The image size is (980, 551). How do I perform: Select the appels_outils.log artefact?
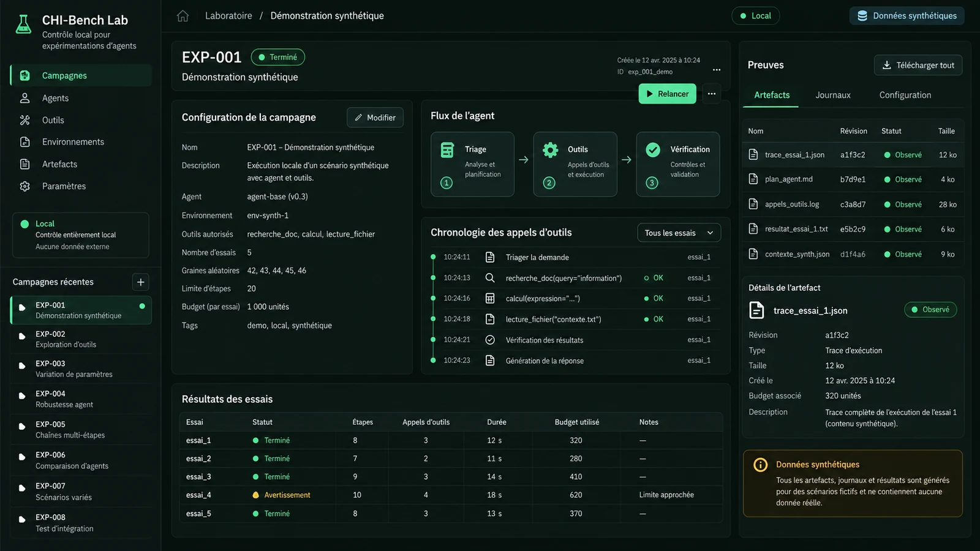click(853, 204)
